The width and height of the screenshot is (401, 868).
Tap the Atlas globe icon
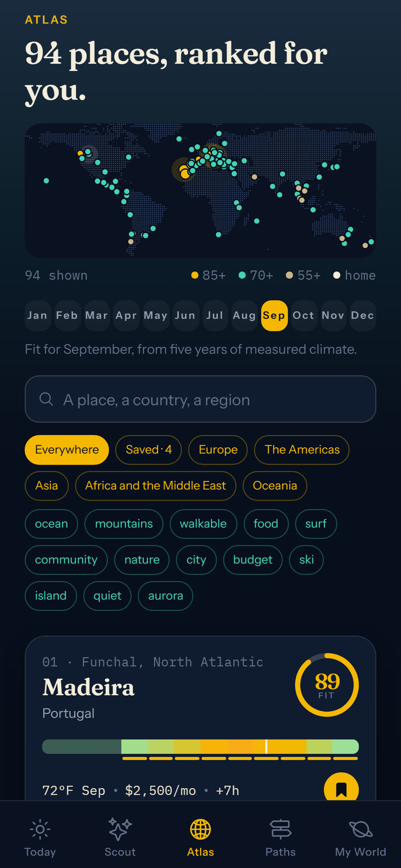[x=200, y=830]
